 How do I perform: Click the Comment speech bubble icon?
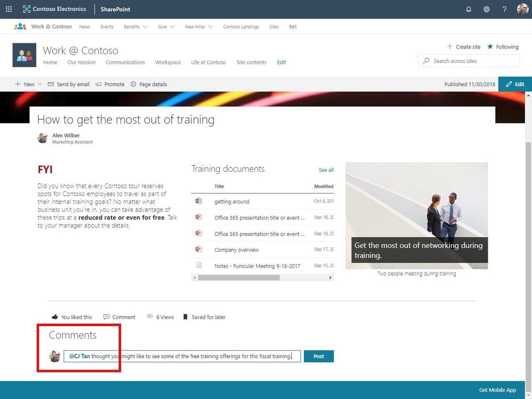point(106,317)
